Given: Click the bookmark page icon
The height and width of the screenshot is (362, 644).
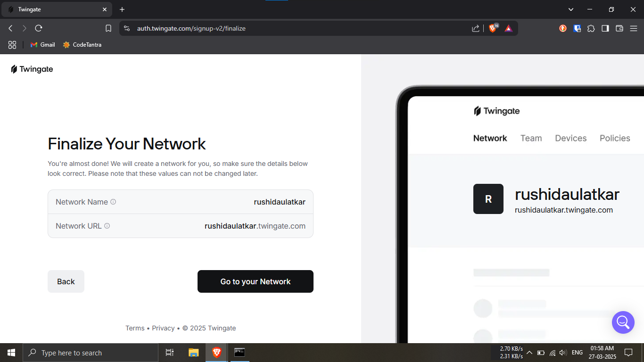Looking at the screenshot, I should pos(108,28).
